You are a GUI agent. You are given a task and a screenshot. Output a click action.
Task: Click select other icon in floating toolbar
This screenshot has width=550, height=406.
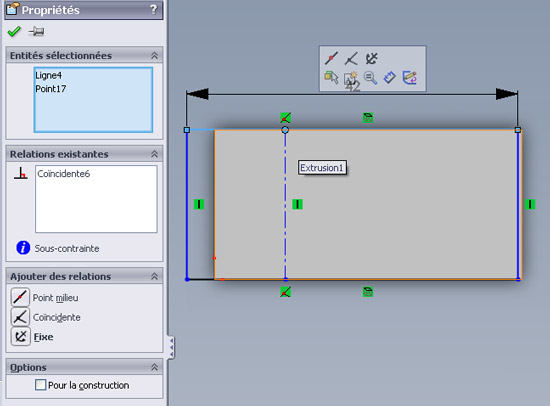click(331, 78)
